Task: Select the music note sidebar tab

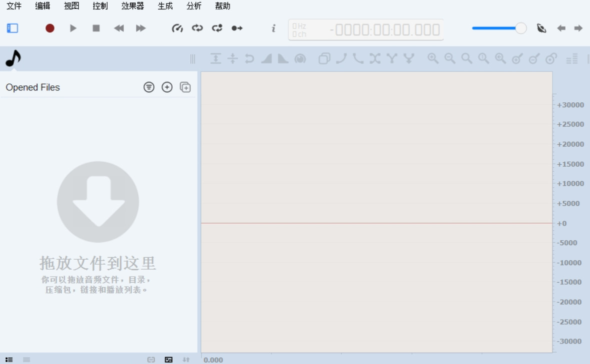Action: click(13, 58)
